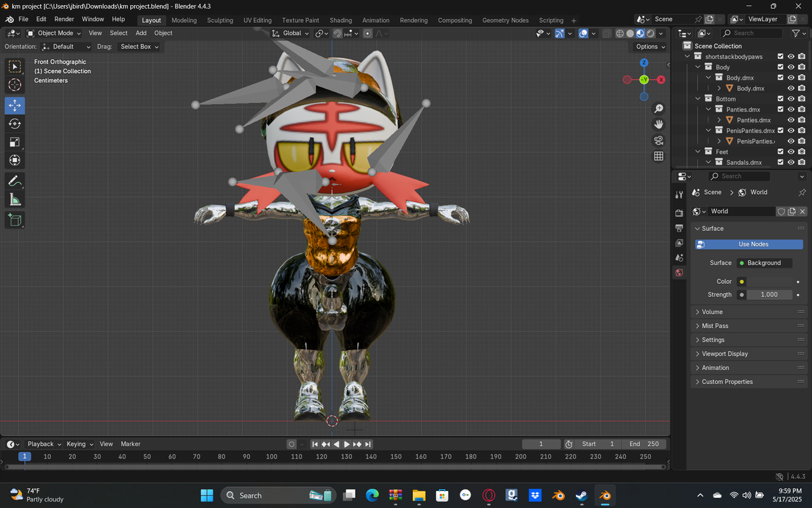Viewport: 812px width, 508px height.
Task: Switch to the Geometry Nodes workspace tab
Action: pyautogui.click(x=505, y=20)
